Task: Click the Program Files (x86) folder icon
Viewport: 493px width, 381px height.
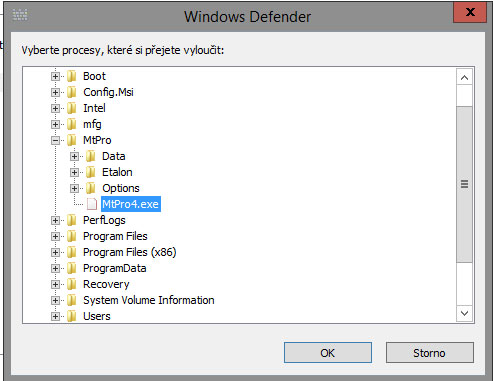Action: pos(72,252)
